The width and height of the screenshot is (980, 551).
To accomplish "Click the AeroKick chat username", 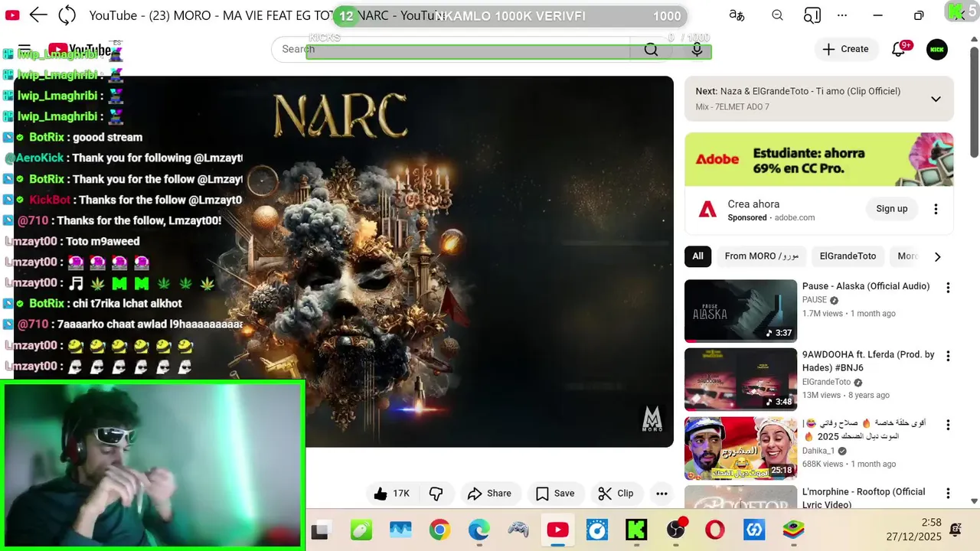I will [34, 158].
